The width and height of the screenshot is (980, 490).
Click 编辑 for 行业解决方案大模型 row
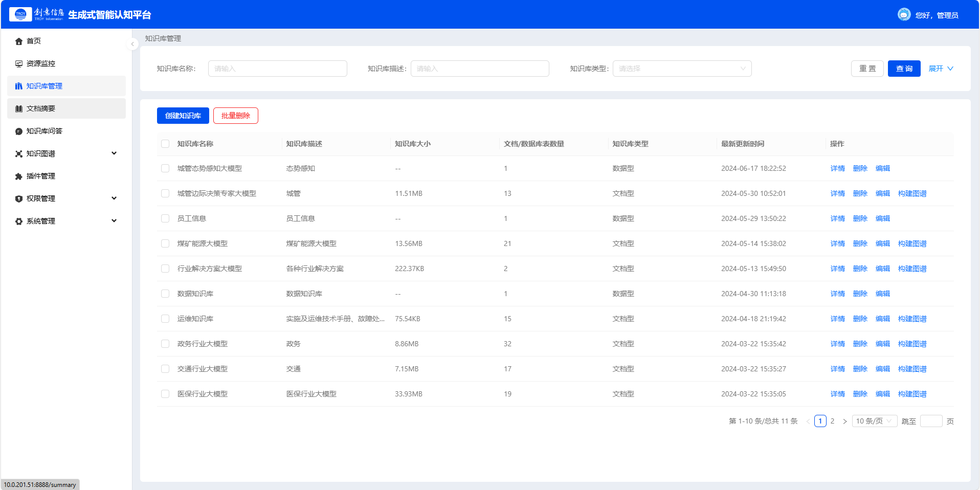pos(883,269)
